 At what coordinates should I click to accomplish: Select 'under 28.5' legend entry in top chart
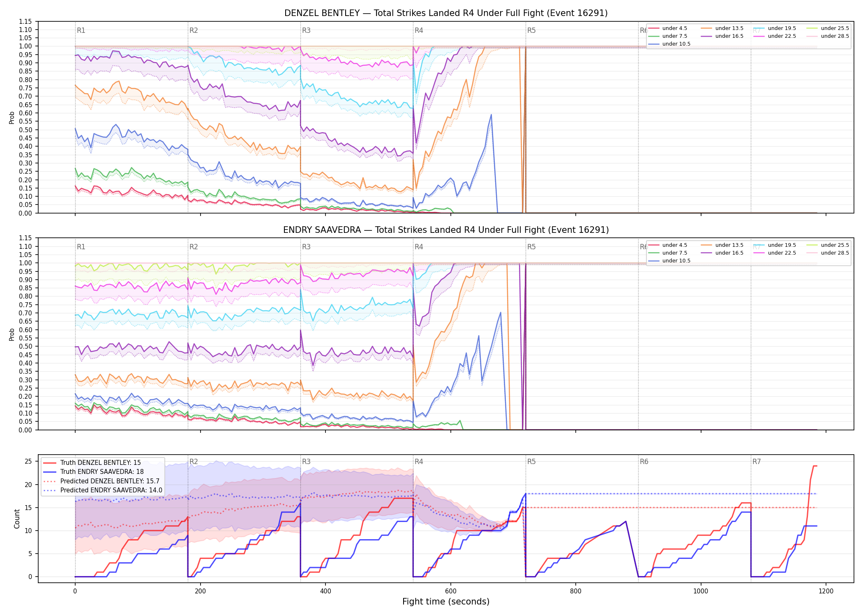pos(828,36)
